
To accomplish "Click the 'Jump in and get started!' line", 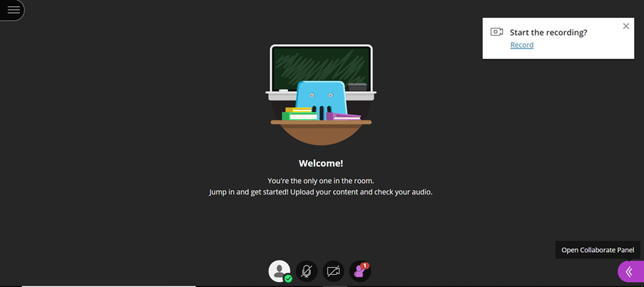I will (x=321, y=192).
